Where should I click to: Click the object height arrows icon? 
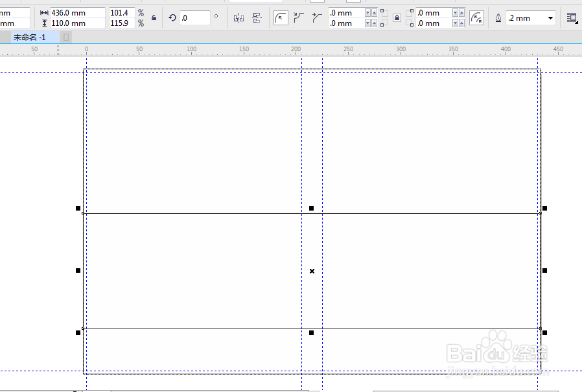tap(44, 23)
